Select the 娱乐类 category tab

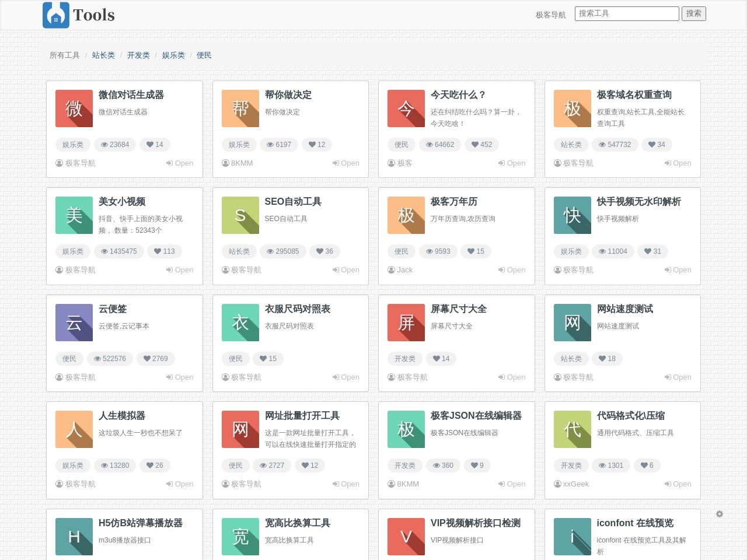(173, 55)
